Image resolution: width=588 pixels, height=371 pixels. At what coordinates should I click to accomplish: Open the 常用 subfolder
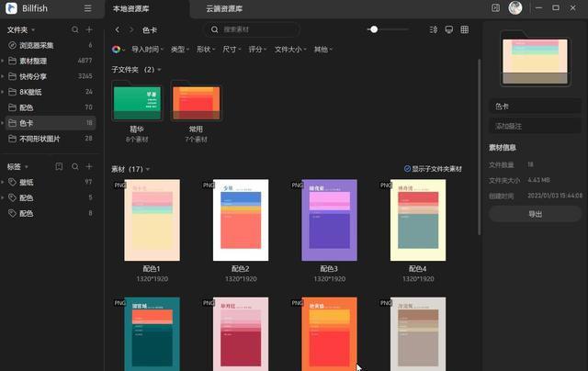196,100
